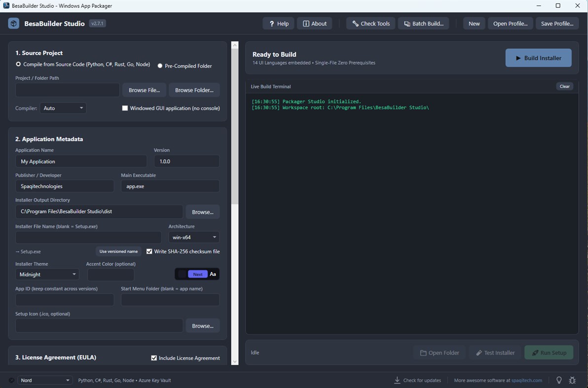Toggle Include License Agreement checkbox
This screenshot has width=588, height=388.
(154, 357)
